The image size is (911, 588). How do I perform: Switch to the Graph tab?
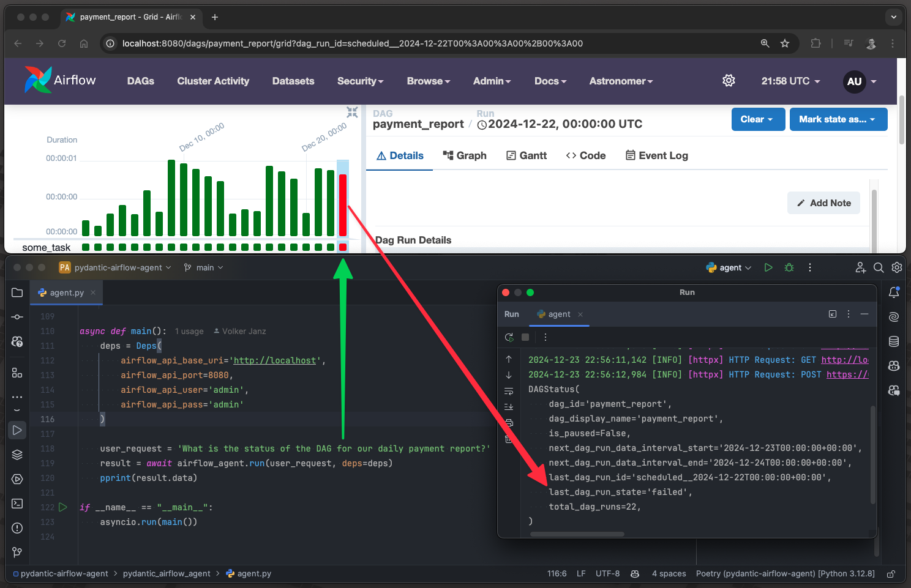(465, 155)
